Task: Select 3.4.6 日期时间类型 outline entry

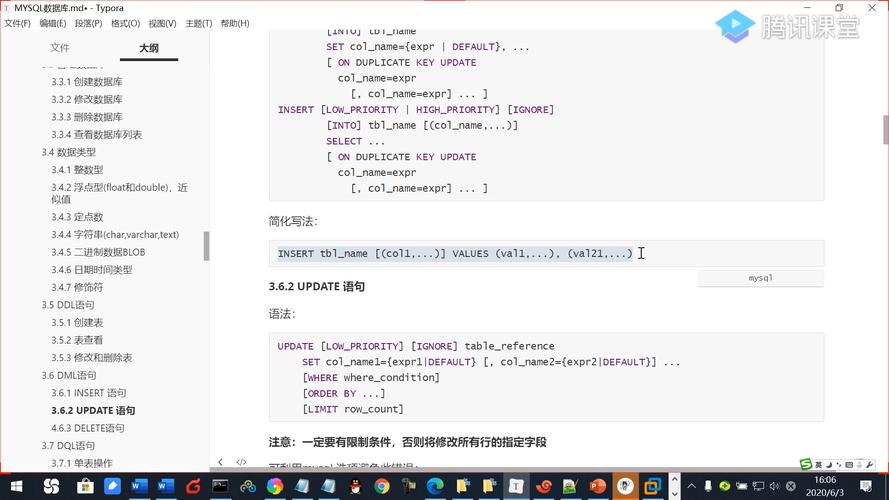Action: (92, 269)
